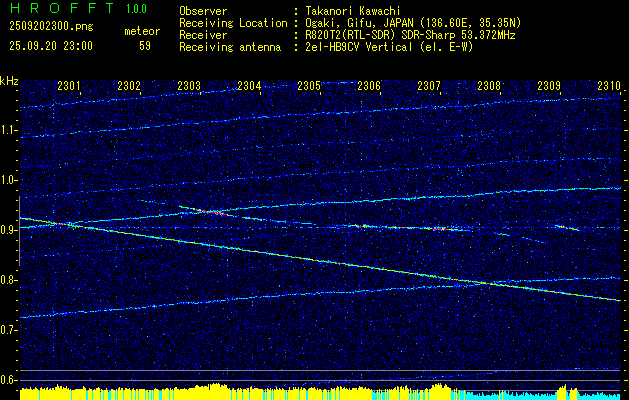This screenshot has width=629, height=400.
Task: Click the 2306 time axis marker
Action: (369, 85)
